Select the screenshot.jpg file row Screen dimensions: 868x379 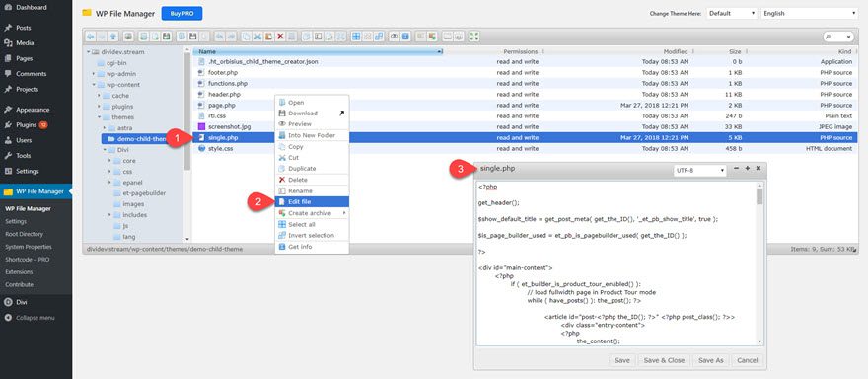tap(526, 127)
